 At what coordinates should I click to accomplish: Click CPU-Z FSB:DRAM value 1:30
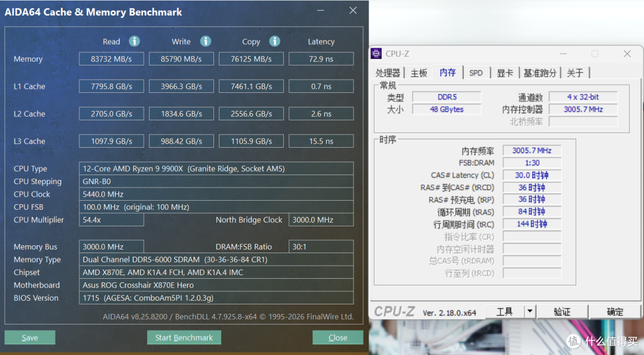click(x=532, y=163)
